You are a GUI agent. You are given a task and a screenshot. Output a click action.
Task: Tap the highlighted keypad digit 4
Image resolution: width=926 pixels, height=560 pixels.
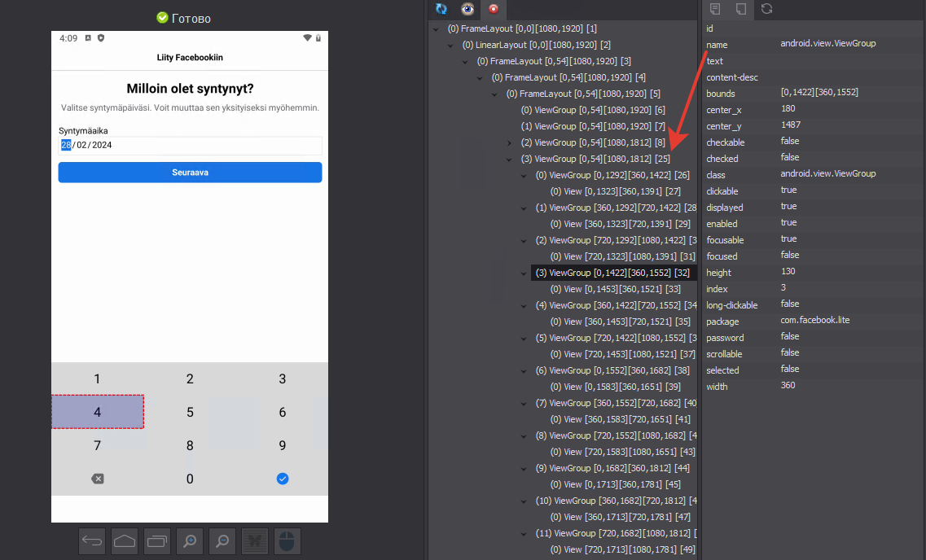point(98,412)
